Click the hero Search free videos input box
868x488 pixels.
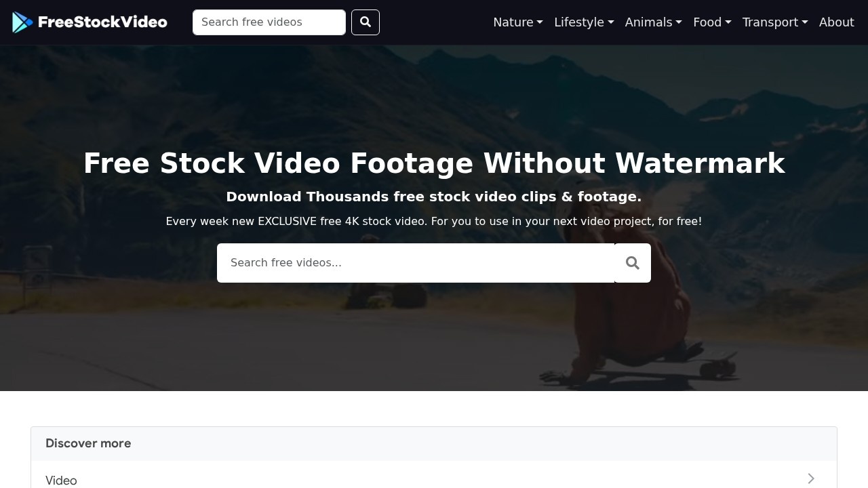(x=414, y=262)
